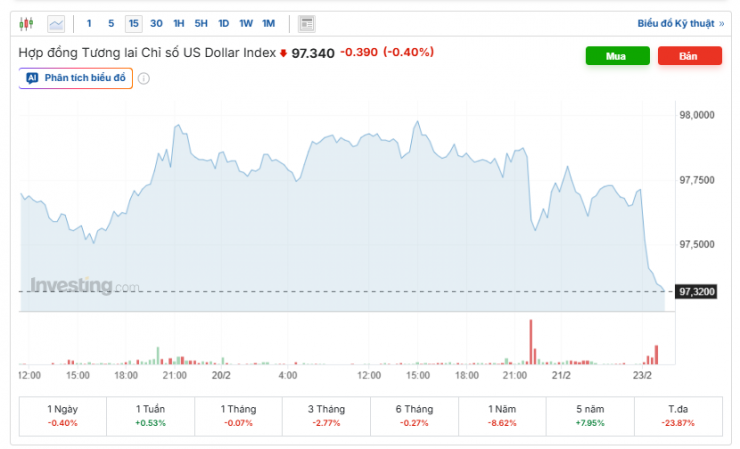This screenshot has width=740, height=449.
Task: Click the news overlay icon in toolbar
Action: pos(306,23)
